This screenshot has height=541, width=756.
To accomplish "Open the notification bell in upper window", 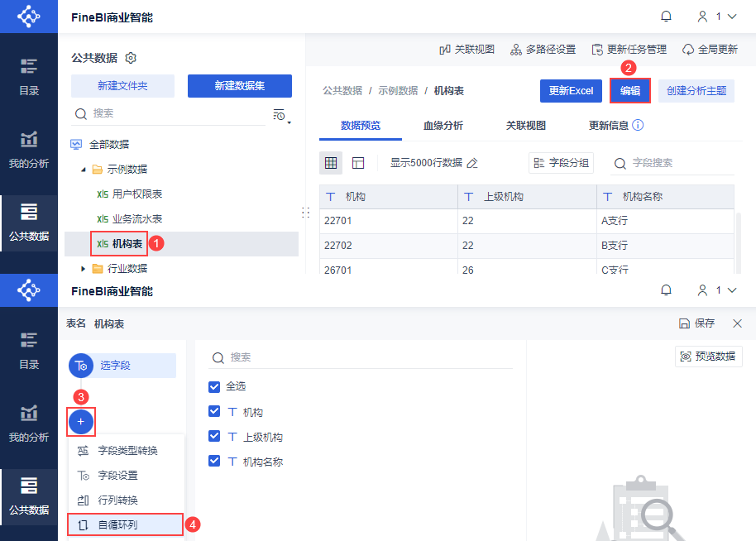I will [x=666, y=17].
